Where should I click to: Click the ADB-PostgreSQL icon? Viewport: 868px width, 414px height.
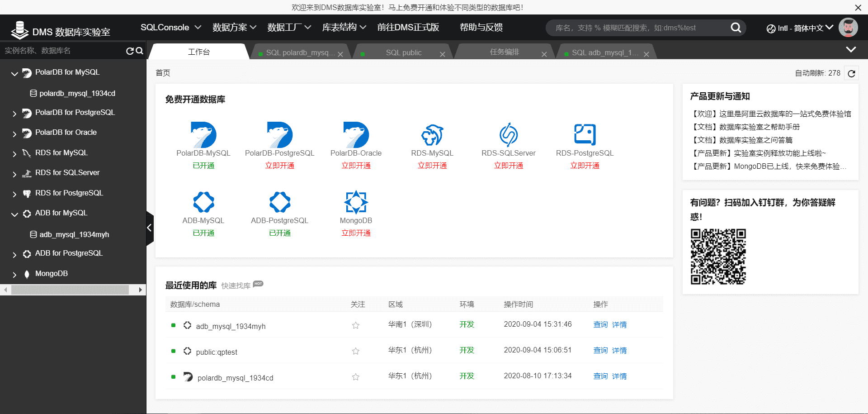[280, 202]
